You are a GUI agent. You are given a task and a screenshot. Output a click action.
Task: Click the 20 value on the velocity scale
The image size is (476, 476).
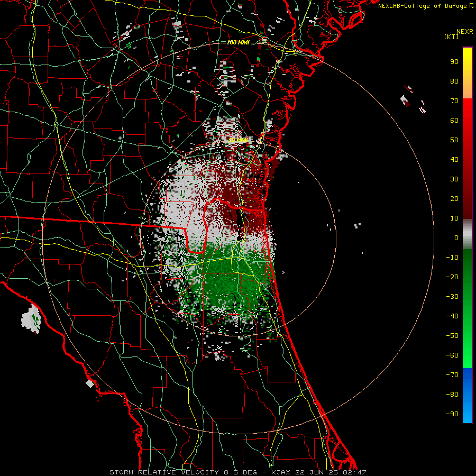click(x=454, y=199)
